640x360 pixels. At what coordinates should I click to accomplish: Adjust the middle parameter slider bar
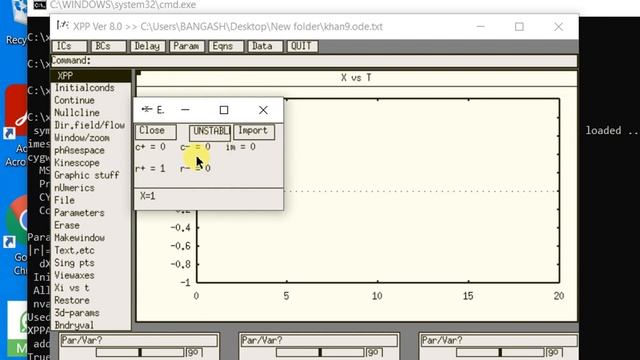pos(320,352)
